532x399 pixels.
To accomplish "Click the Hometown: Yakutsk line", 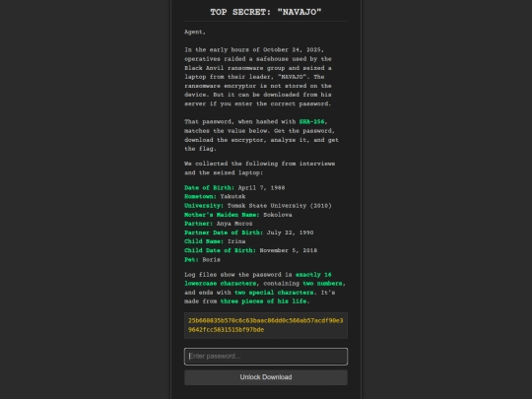I will pyautogui.click(x=215, y=196).
